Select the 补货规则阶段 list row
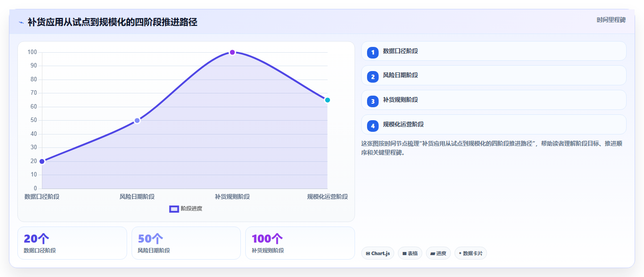Image resolution: width=644 pixels, height=277 pixels. [x=494, y=100]
